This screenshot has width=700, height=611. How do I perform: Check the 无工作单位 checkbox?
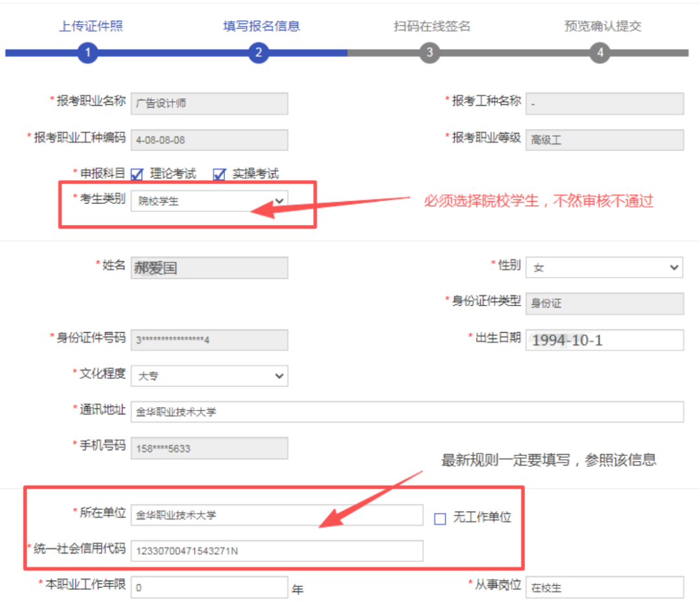pyautogui.click(x=440, y=518)
